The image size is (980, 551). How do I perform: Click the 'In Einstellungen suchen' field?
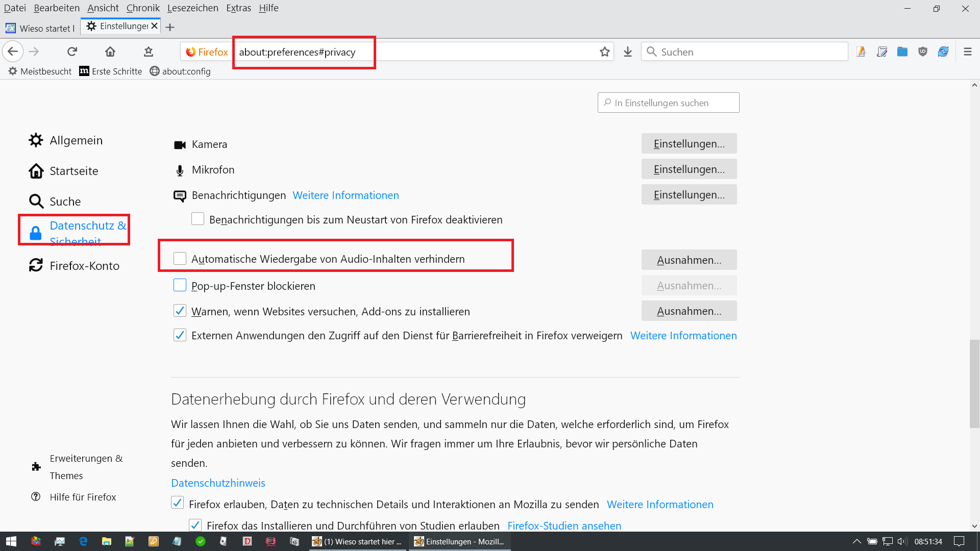point(669,103)
